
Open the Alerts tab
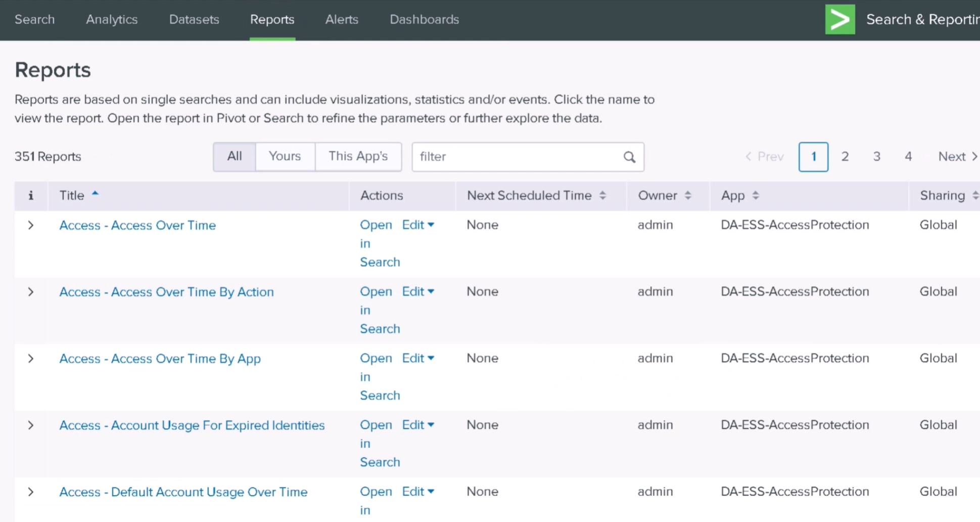pyautogui.click(x=342, y=20)
